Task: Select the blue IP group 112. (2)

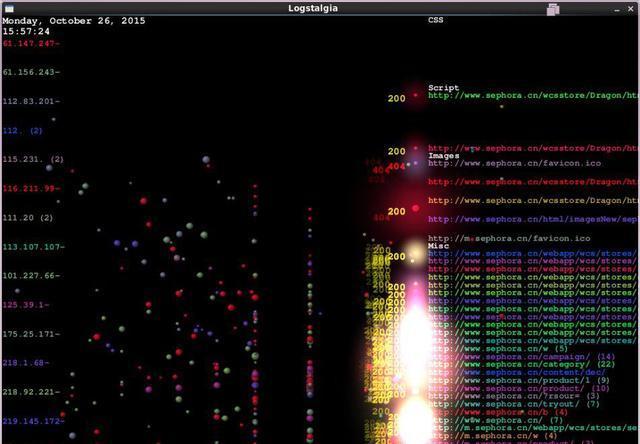Action: (22, 131)
